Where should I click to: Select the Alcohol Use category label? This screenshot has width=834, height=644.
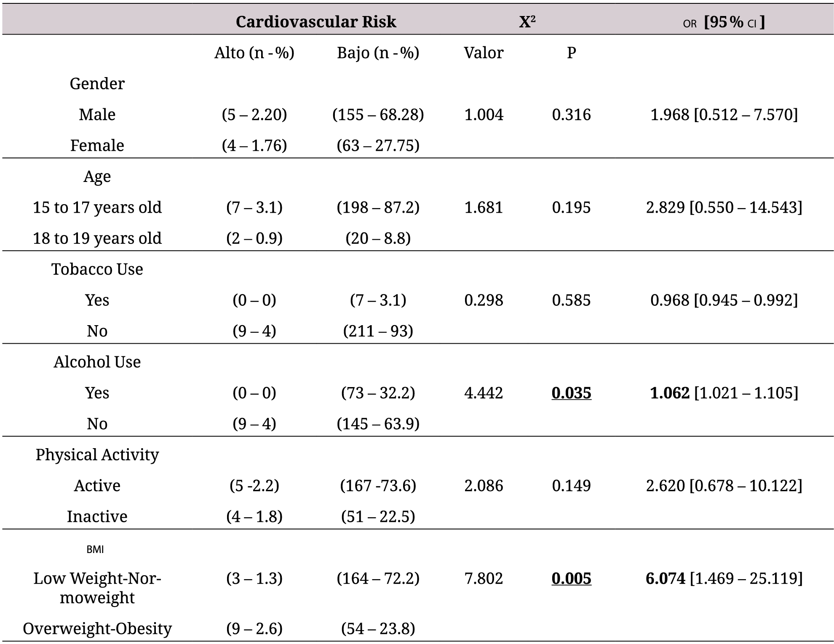[x=97, y=362]
